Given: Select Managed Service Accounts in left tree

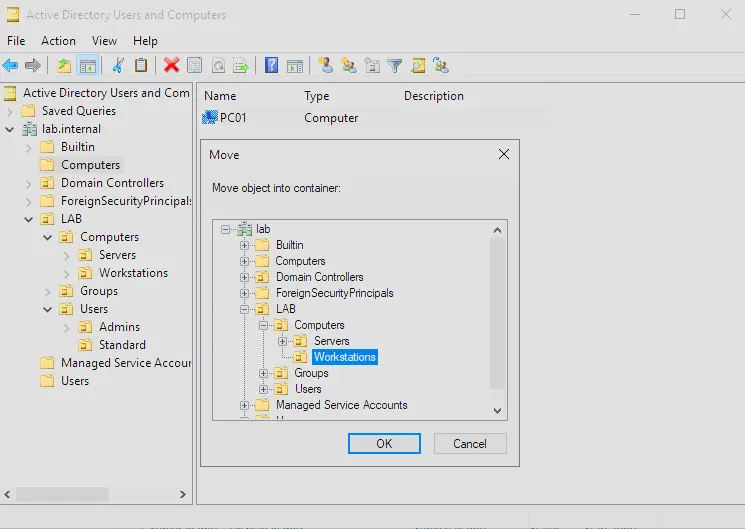Looking at the screenshot, I should pyautogui.click(x=126, y=363).
